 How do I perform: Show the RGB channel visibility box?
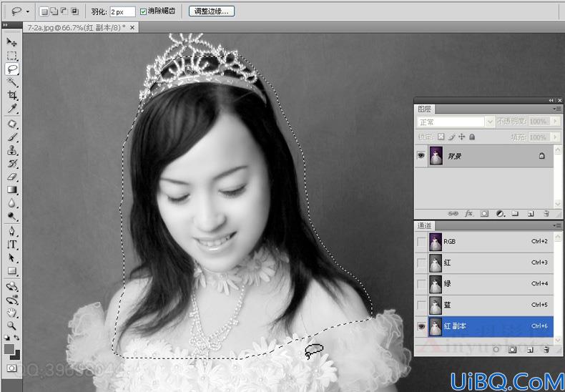[421, 241]
